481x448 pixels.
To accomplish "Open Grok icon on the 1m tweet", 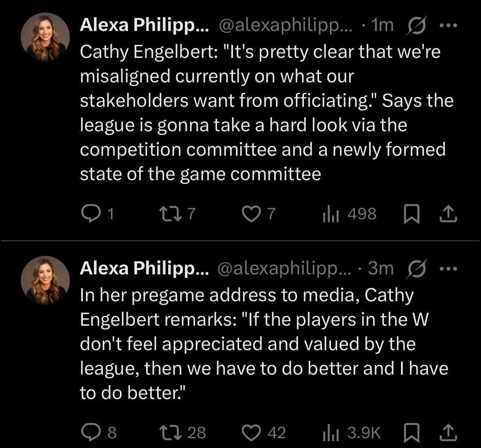I will click(417, 25).
